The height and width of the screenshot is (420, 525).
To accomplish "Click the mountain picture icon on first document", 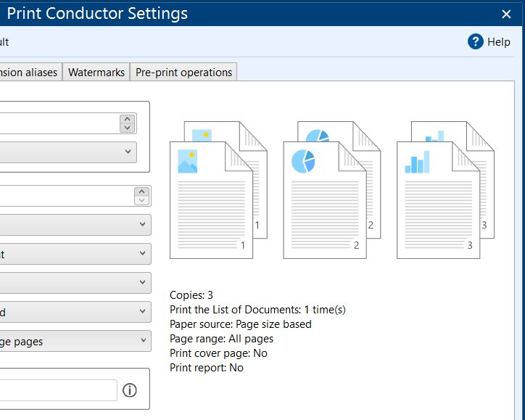I will 188,161.
